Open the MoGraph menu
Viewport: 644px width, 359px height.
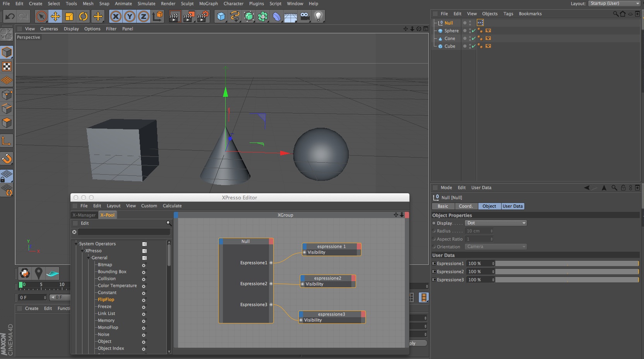208,3
